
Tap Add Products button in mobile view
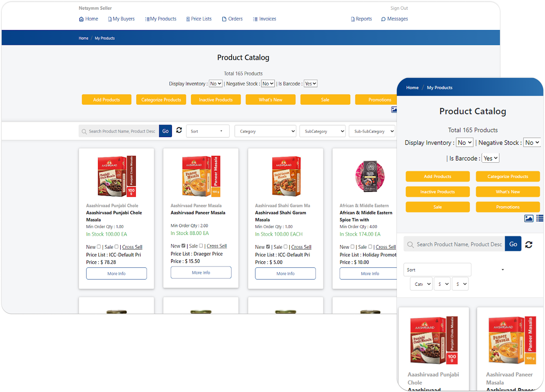pos(438,176)
